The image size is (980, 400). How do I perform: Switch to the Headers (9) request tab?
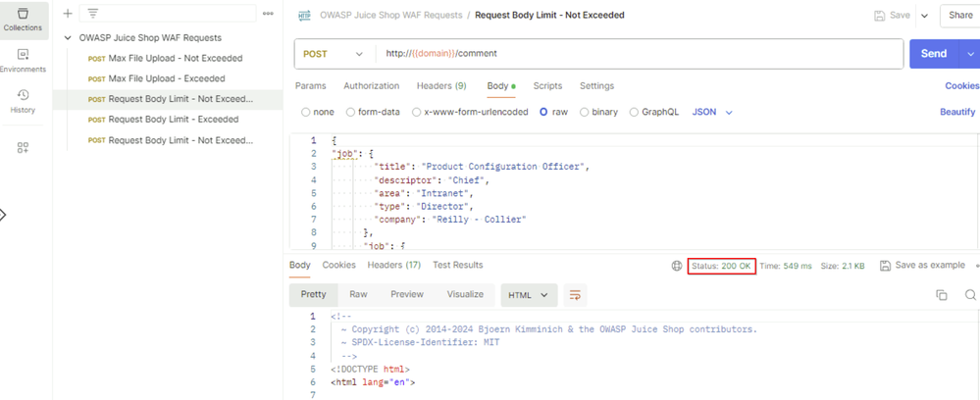coord(441,86)
